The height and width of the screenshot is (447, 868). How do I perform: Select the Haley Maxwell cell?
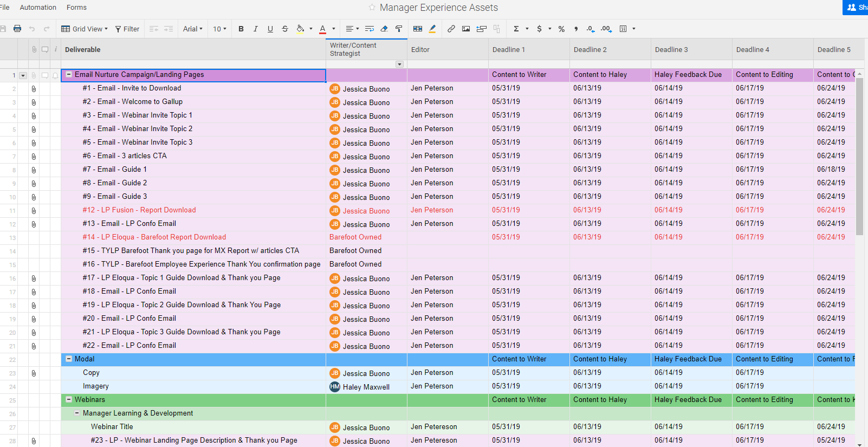coord(366,387)
